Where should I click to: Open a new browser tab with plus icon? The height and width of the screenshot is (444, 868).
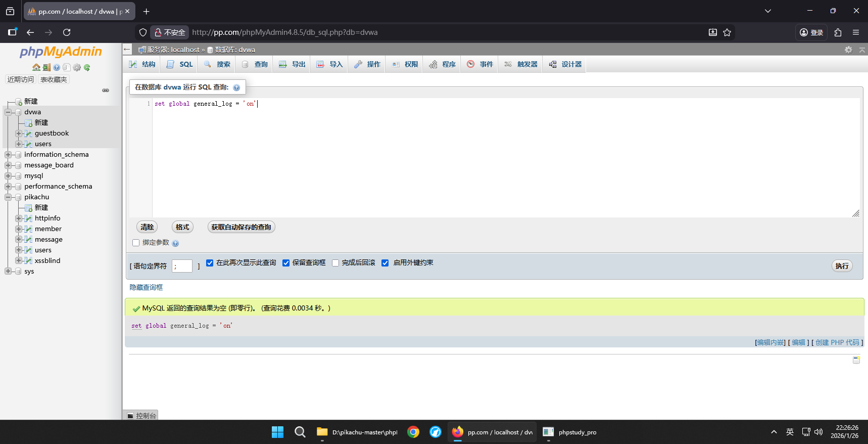[x=146, y=11]
